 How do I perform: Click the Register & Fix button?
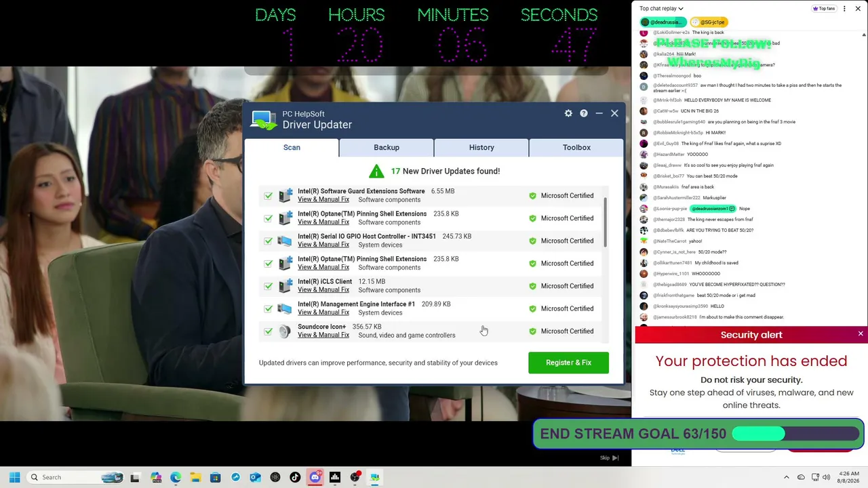568,363
